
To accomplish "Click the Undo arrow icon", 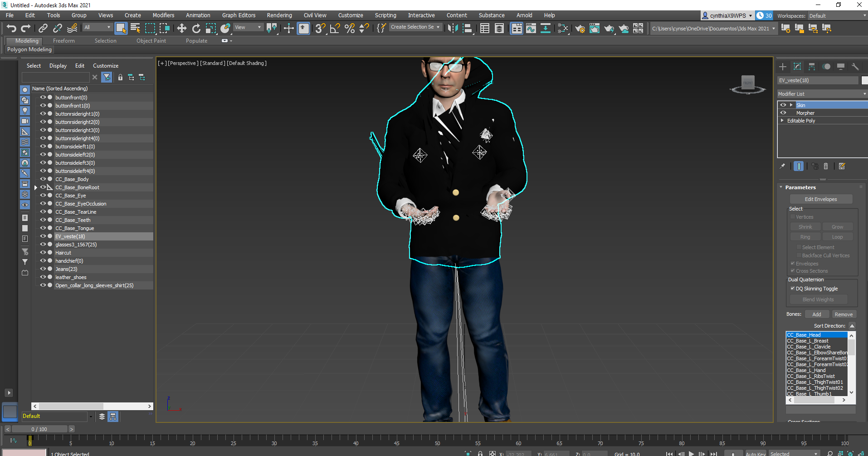I will point(11,29).
